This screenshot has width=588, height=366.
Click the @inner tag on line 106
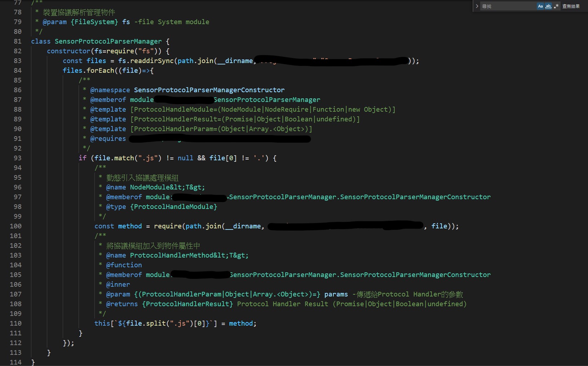tap(118, 285)
